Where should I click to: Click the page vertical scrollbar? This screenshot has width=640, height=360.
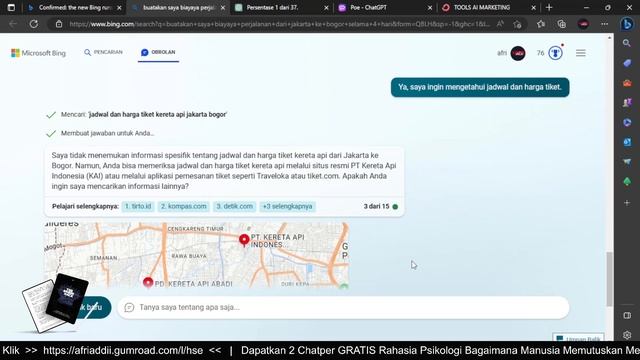610,279
